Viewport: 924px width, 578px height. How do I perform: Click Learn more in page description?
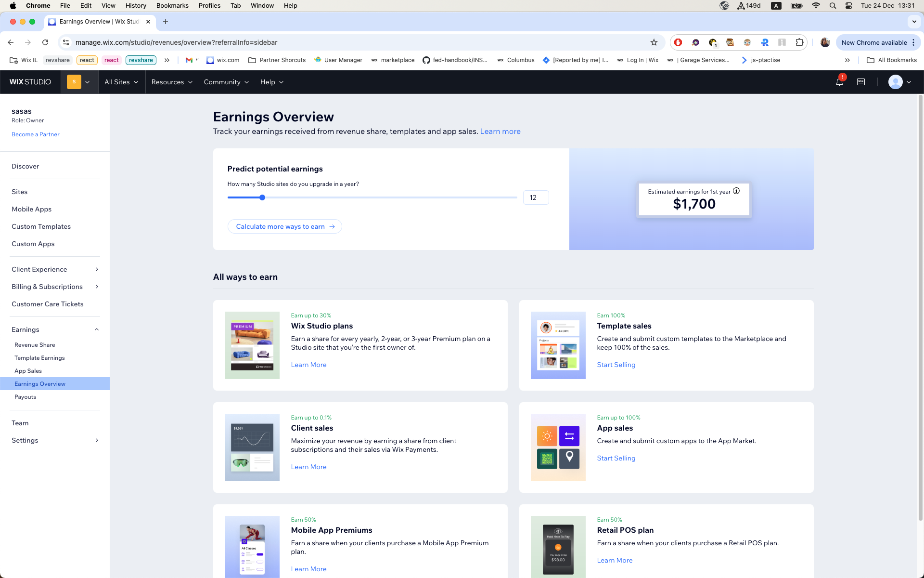(x=500, y=131)
